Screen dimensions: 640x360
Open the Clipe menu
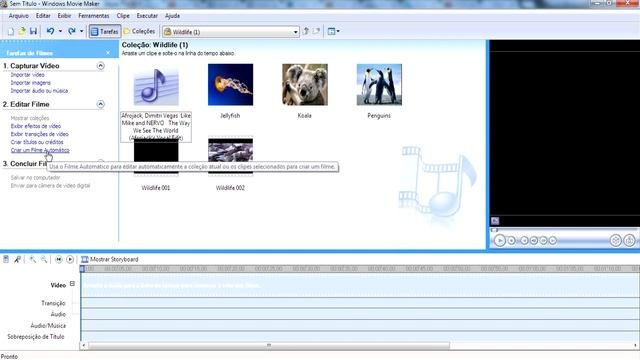123,16
